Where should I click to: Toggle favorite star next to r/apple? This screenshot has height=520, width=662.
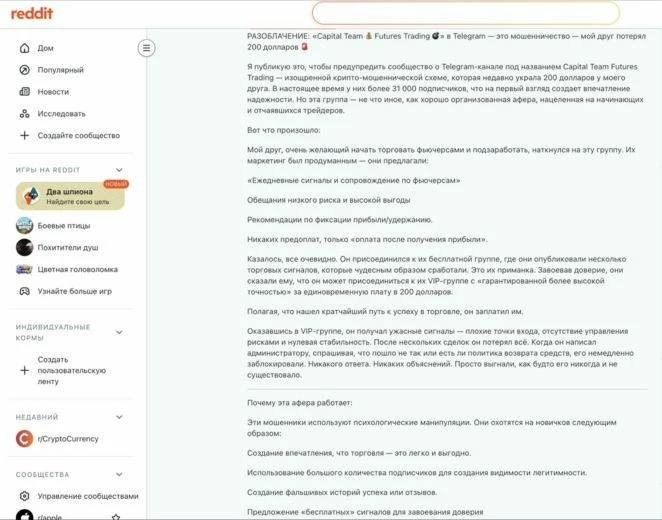point(116,516)
